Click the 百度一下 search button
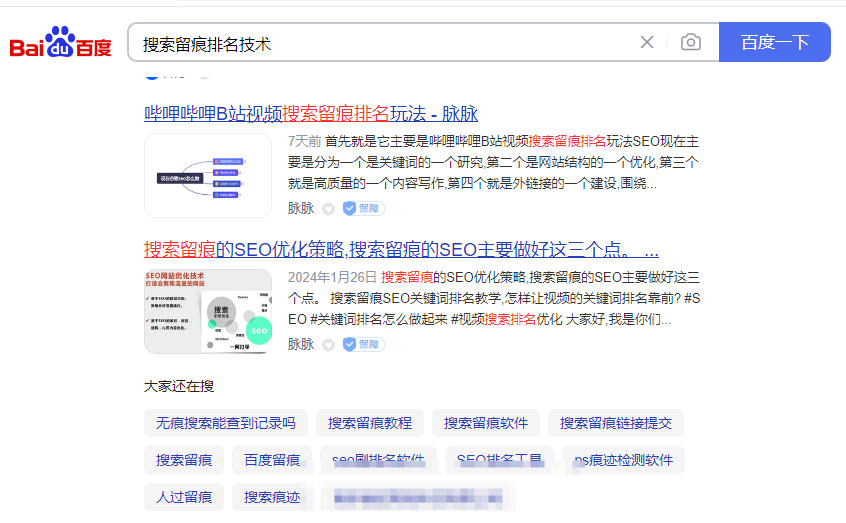The image size is (846, 523). click(775, 42)
